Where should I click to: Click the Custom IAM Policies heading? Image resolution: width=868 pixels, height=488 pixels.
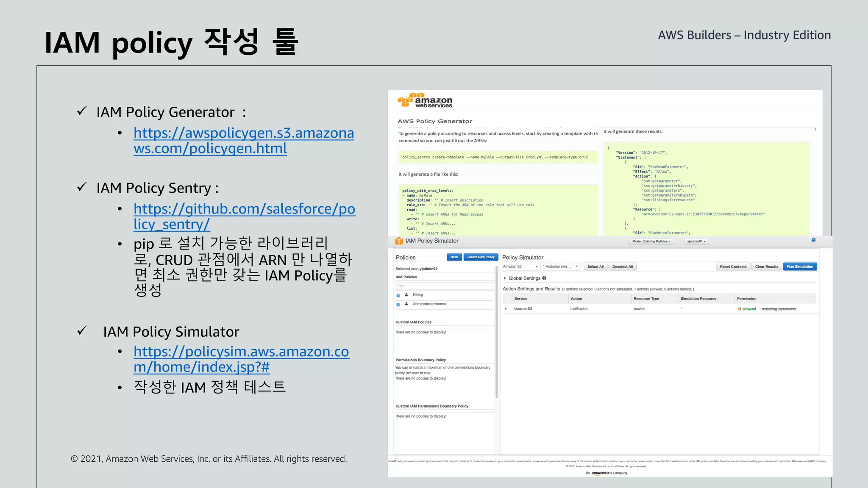pos(413,322)
